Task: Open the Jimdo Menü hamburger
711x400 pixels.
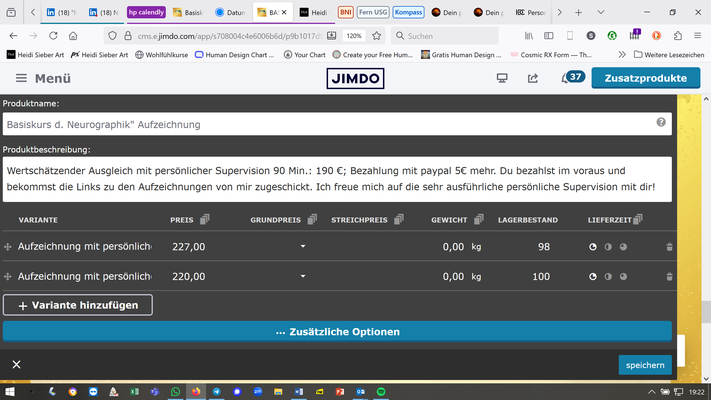Action: coord(21,78)
